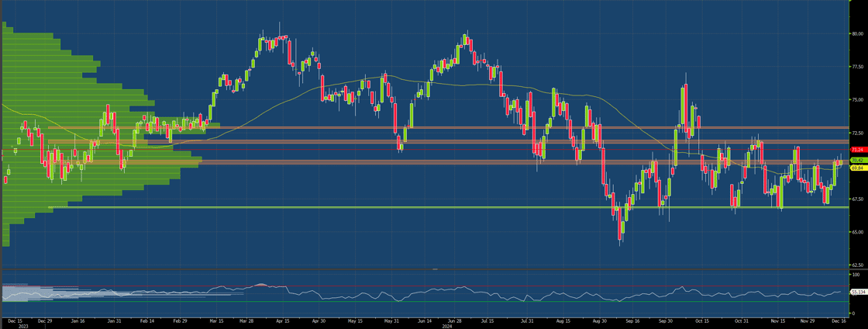Click the Nov 15 date label

[778, 320]
